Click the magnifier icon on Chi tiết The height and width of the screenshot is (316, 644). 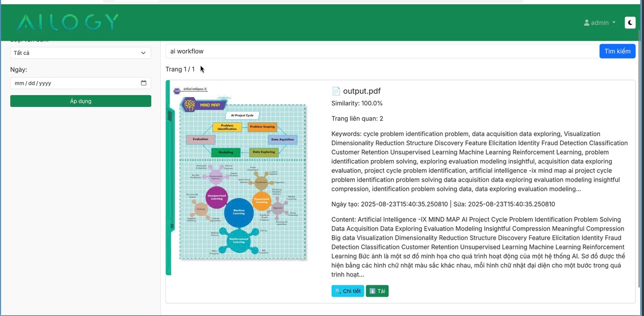coord(338,291)
